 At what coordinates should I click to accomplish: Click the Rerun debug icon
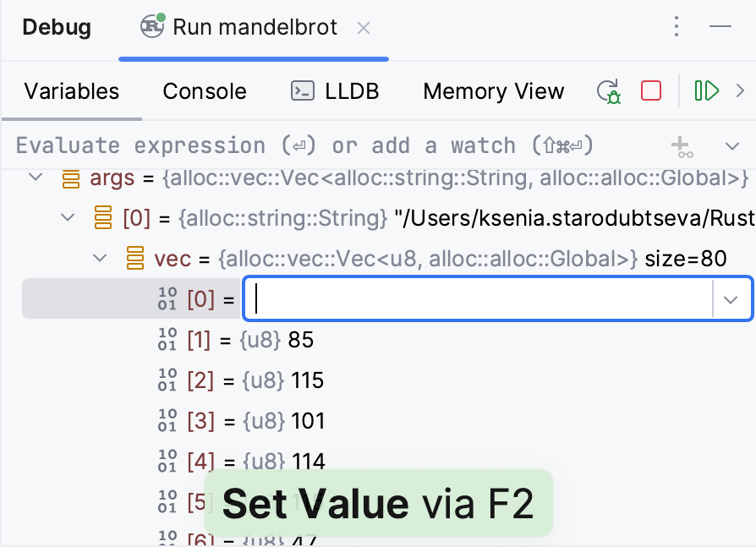[x=608, y=91]
